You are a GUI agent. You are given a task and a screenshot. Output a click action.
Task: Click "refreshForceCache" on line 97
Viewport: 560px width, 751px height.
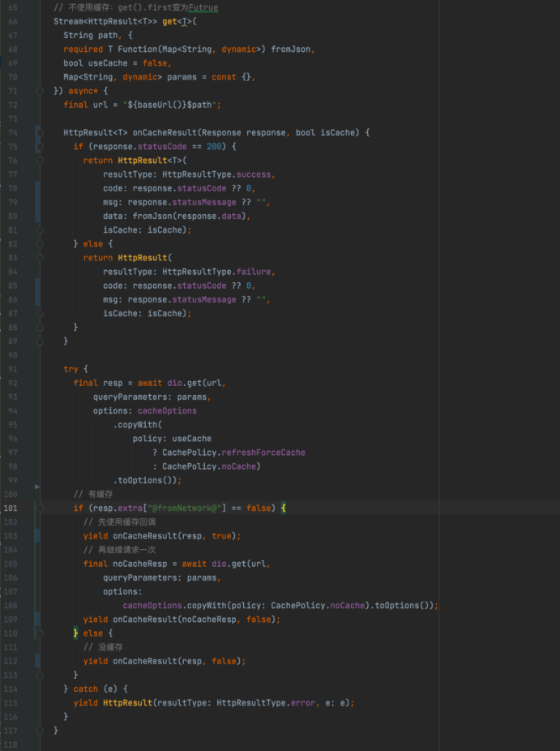point(263,452)
